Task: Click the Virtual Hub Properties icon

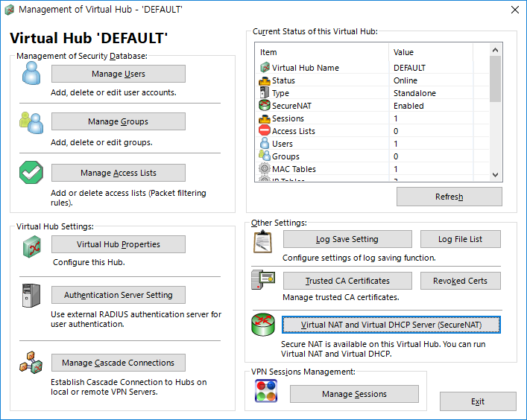Action: coord(31,246)
